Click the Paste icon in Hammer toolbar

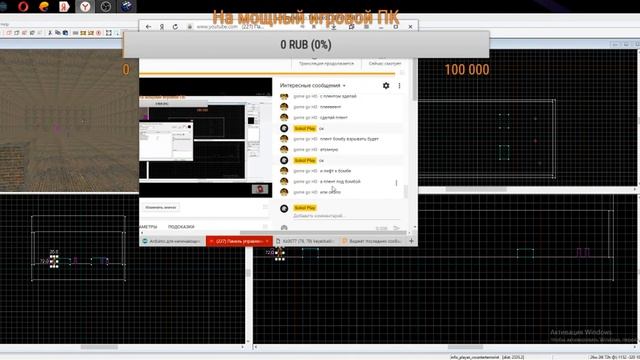[x=65, y=33]
